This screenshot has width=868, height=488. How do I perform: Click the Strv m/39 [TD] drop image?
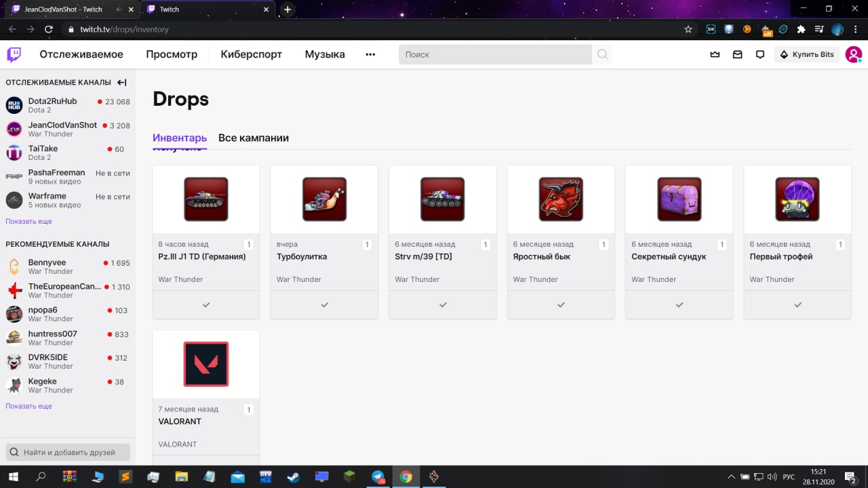tap(443, 199)
